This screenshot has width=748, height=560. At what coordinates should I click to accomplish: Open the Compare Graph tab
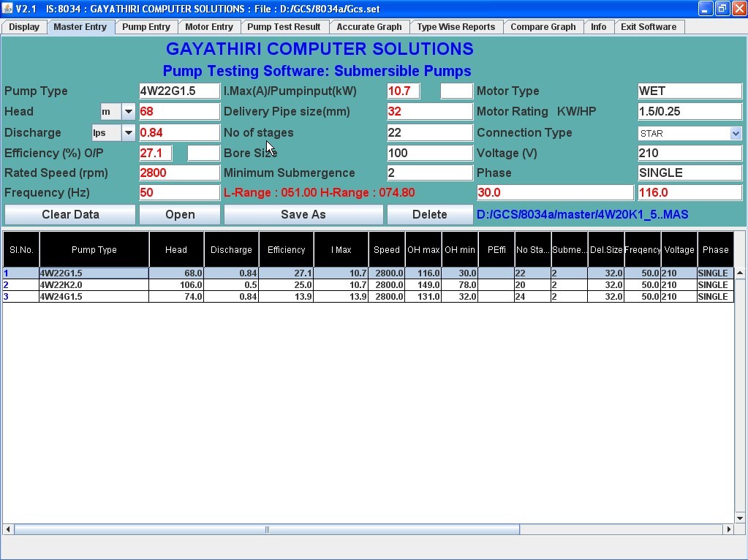[543, 27]
